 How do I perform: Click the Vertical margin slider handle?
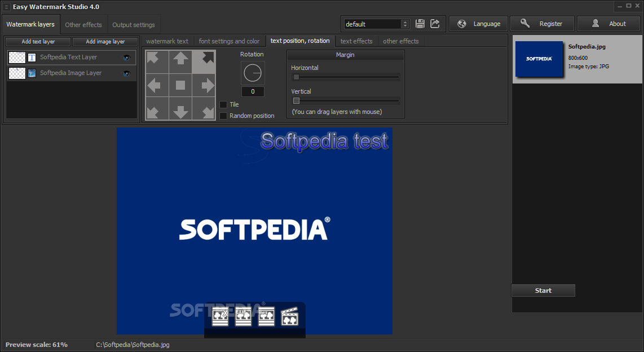296,100
